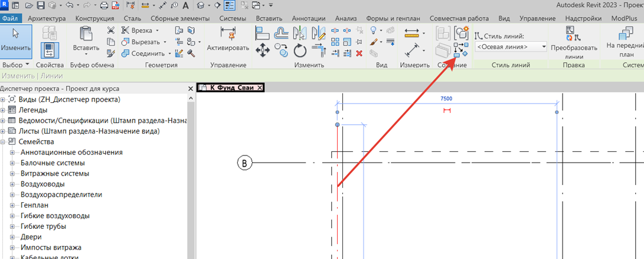Image resolution: width=644 pixels, height=259 pixels.
Task: Select the Trim/Extend to Corner tool
Action: (319, 50)
